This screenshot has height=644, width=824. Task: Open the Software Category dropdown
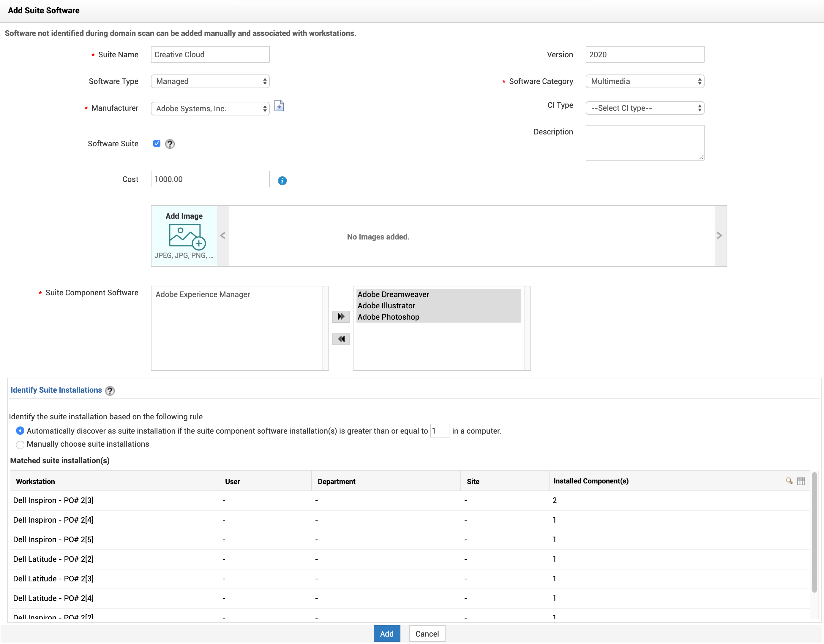click(x=644, y=81)
